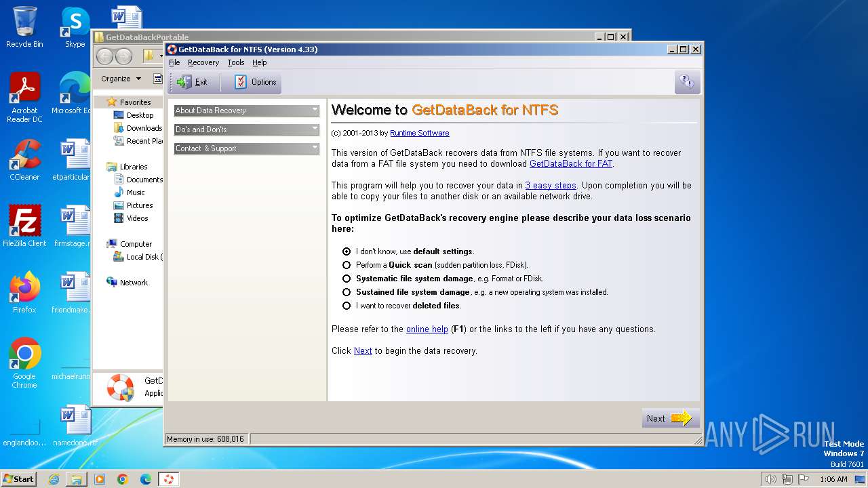Open the Help menu
The height and width of the screenshot is (488, 868).
pyautogui.click(x=260, y=62)
